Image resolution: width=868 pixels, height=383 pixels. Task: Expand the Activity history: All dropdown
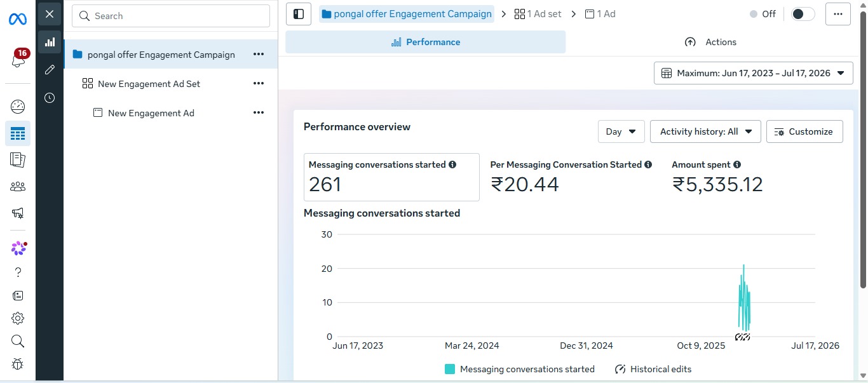coord(705,131)
